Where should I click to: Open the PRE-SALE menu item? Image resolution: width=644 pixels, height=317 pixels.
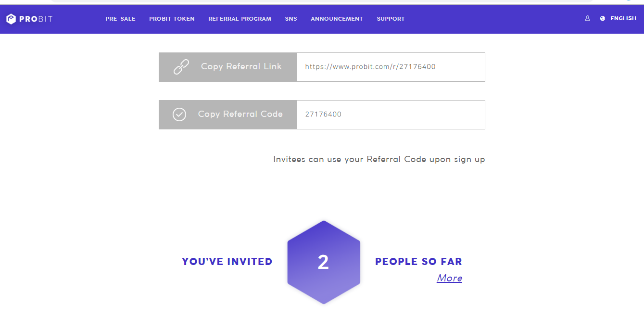tap(121, 19)
